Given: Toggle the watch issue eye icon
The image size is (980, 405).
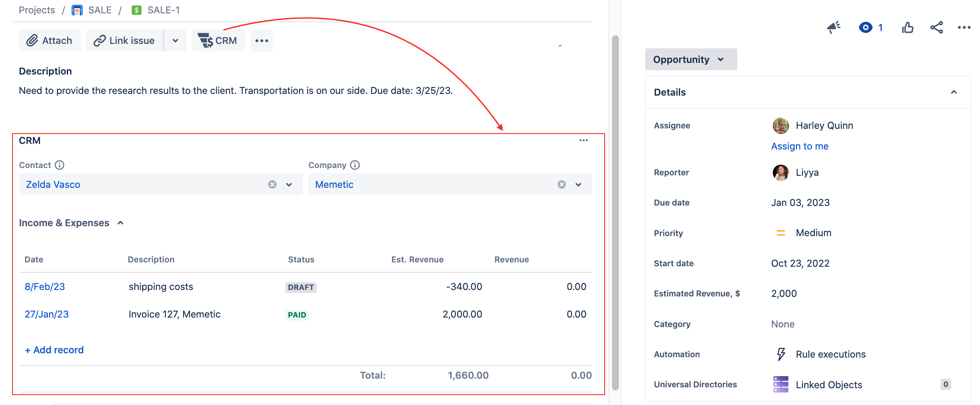Looking at the screenshot, I should pos(865,28).
